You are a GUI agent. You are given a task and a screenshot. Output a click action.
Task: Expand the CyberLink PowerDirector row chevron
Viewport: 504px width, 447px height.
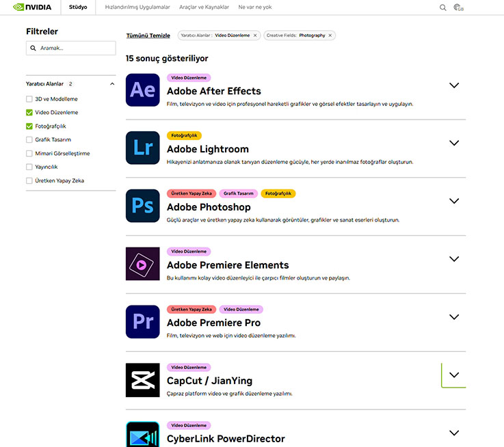pyautogui.click(x=454, y=433)
